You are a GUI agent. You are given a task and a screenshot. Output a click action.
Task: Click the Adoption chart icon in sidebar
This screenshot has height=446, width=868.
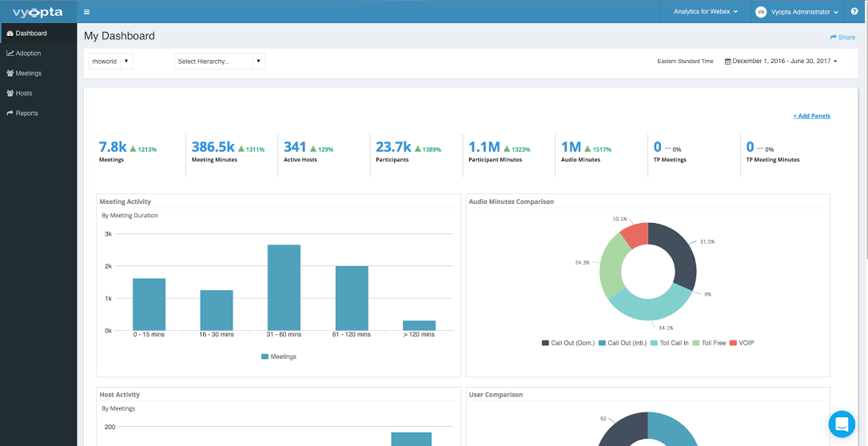click(10, 53)
